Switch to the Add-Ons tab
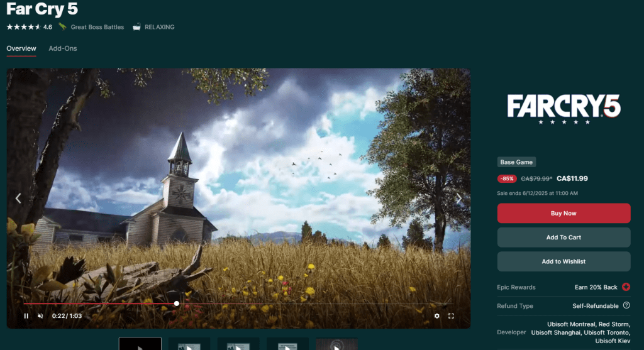 [63, 48]
